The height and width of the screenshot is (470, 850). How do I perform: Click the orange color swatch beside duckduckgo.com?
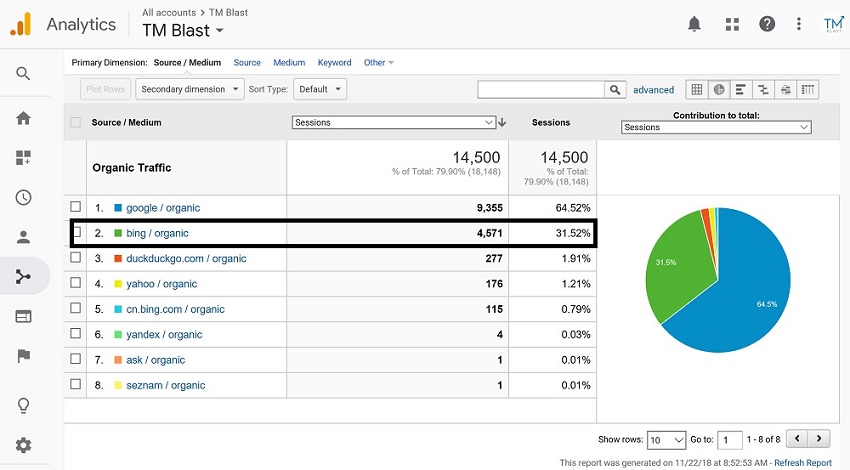pos(118,259)
